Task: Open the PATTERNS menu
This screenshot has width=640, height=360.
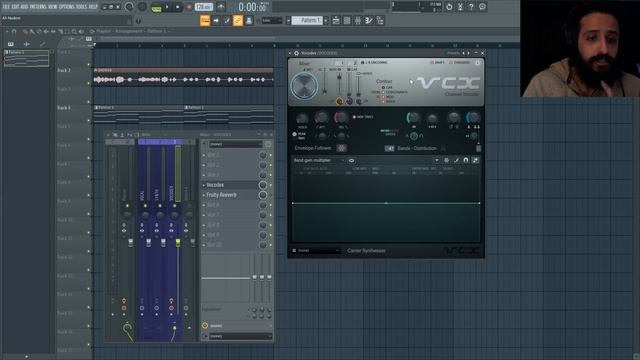Action: click(x=38, y=7)
